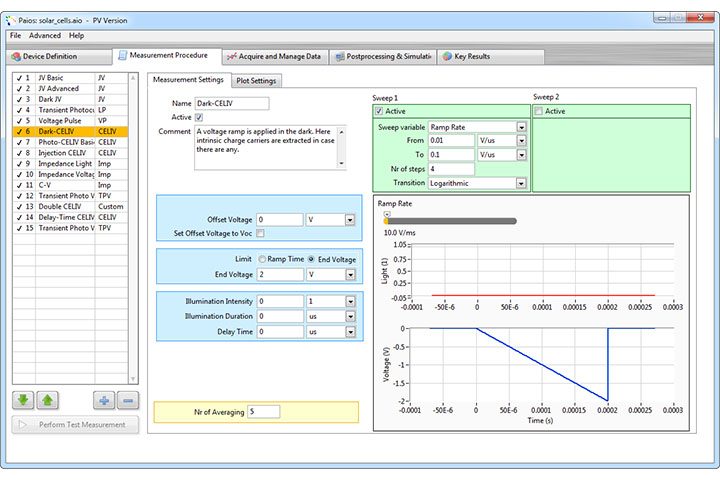Click the Postprocessing & Simulation tab icon
Screen dimensions: 720x480
pos(340,56)
